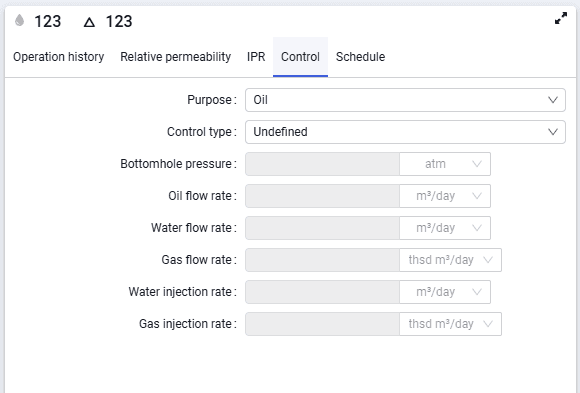This screenshot has width=580, height=393.
Task: Click the well name 123 next to drop
Action: point(48,21)
